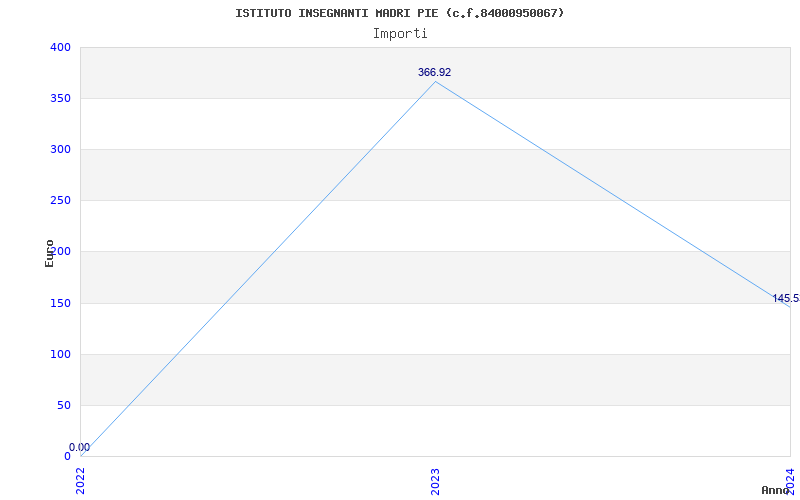
Task: Click the 50 y-axis tick label
Action: (63, 406)
